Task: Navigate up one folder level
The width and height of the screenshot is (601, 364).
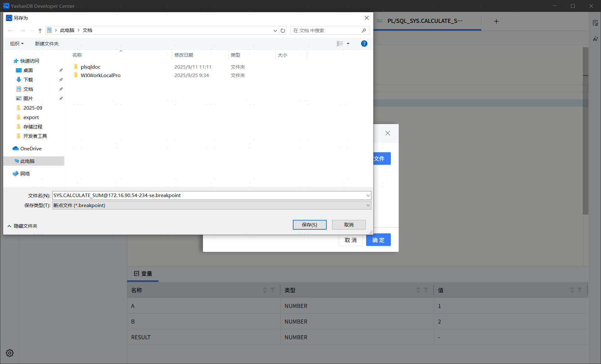Action: tap(40, 30)
